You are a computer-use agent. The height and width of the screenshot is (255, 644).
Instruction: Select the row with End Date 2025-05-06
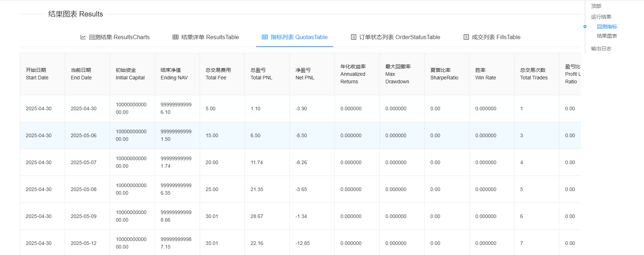point(83,135)
